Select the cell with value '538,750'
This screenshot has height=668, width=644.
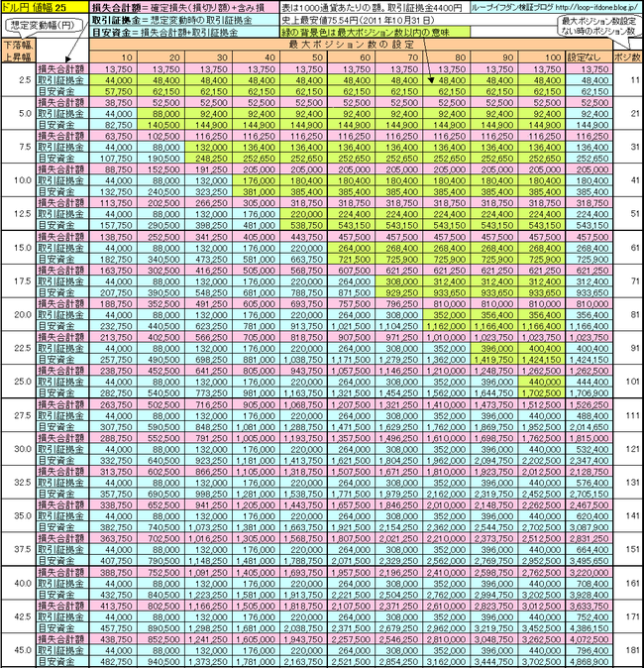click(304, 225)
